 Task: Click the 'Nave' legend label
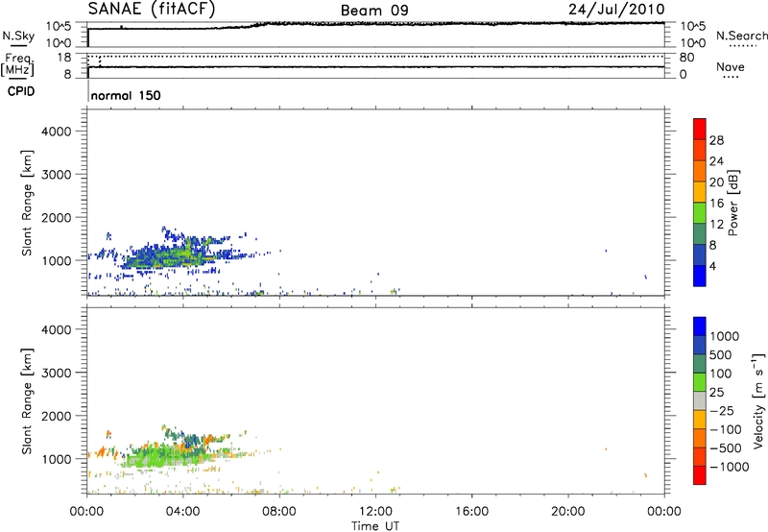pyautogui.click(x=731, y=67)
